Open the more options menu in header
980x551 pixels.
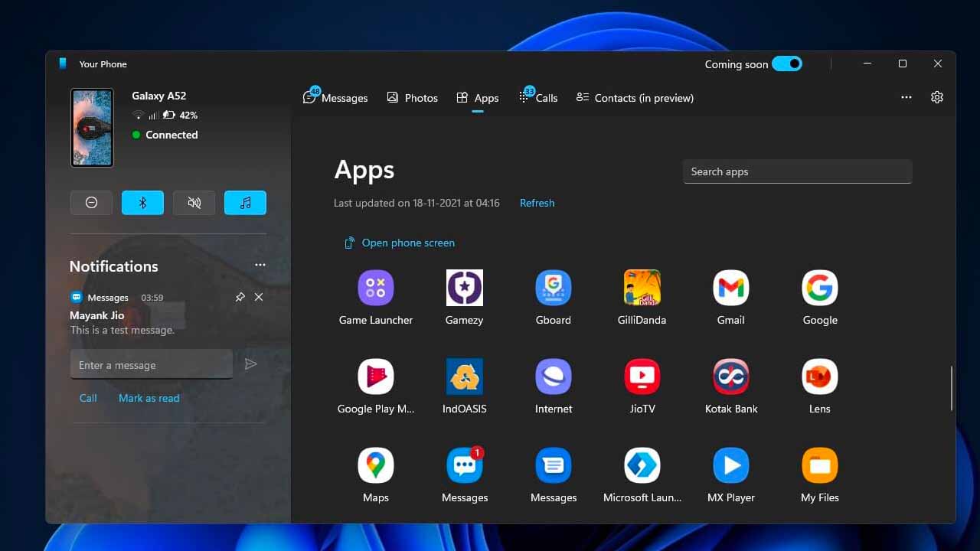tap(906, 97)
